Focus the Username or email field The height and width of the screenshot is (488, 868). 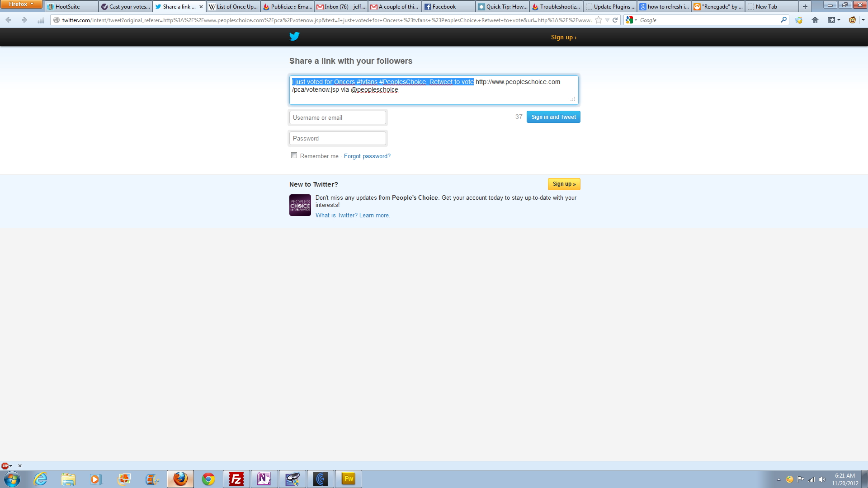337,117
